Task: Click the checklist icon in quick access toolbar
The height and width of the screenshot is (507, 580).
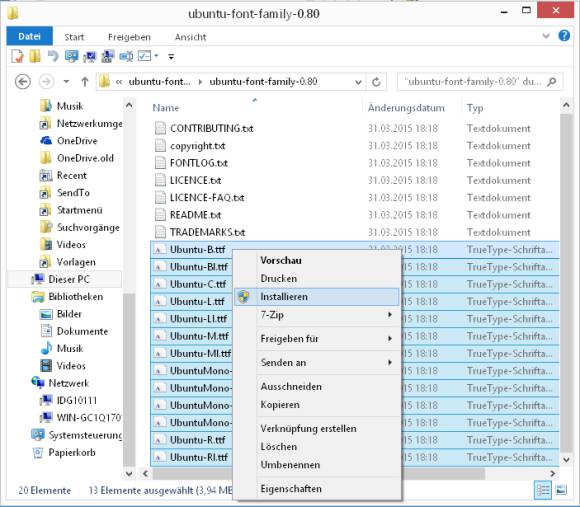Action: coord(145,56)
